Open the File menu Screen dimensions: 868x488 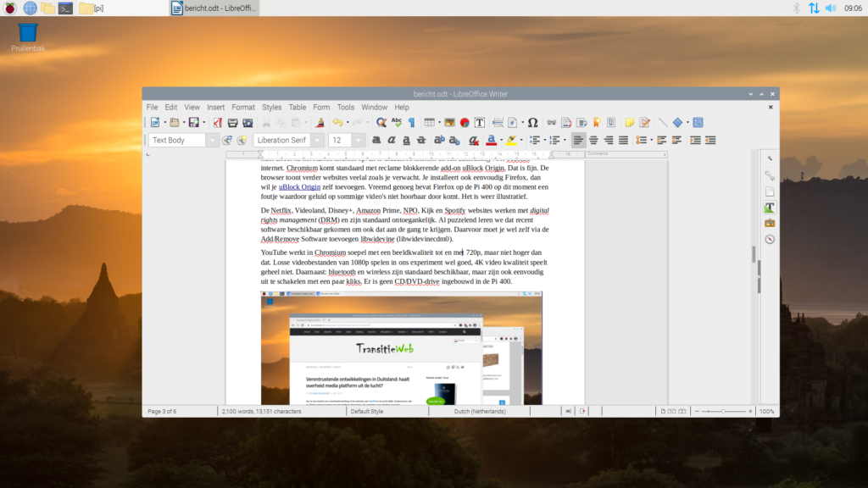click(152, 108)
